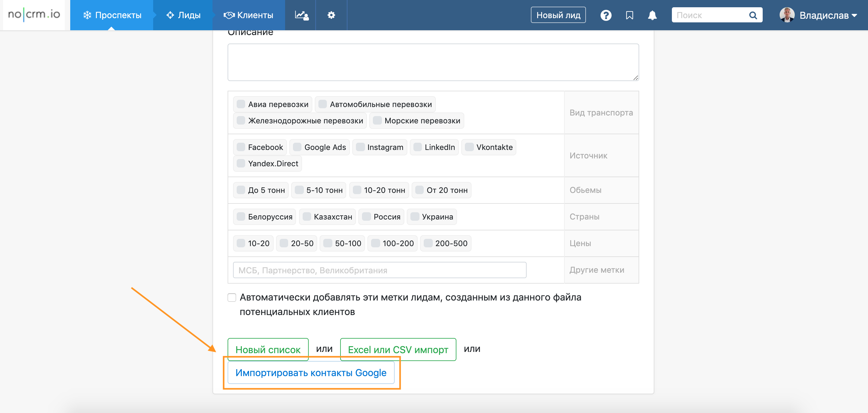Enable automatic tag adding to leads

(232, 297)
